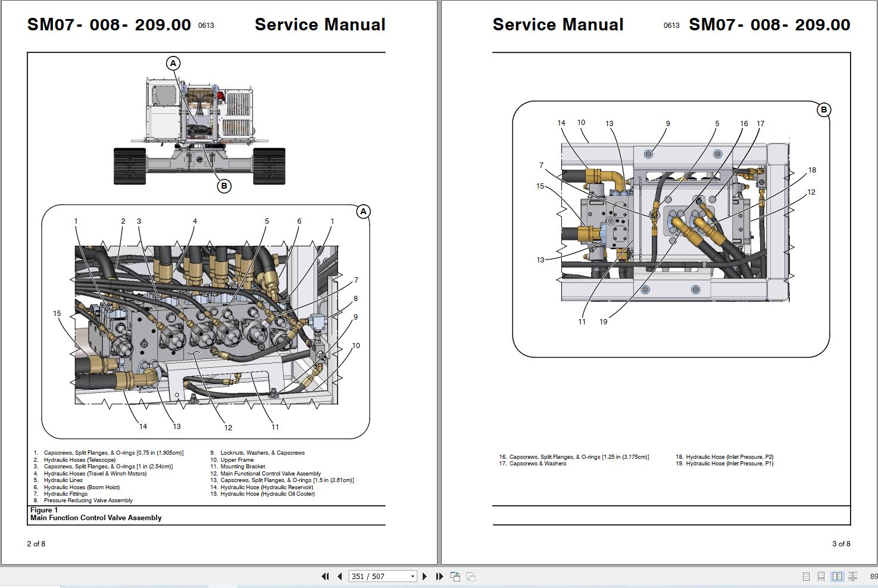Click the valve assembly detail A illustration
This screenshot has width=878, height=588.
(206, 325)
